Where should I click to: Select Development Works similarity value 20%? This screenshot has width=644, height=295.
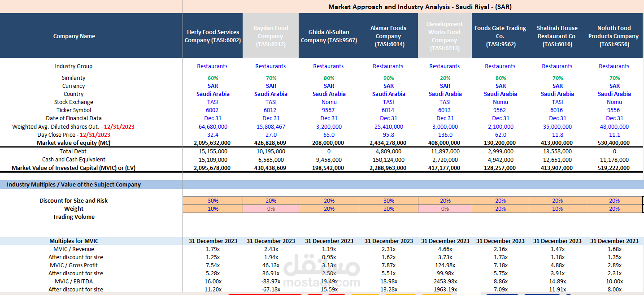(x=445, y=78)
